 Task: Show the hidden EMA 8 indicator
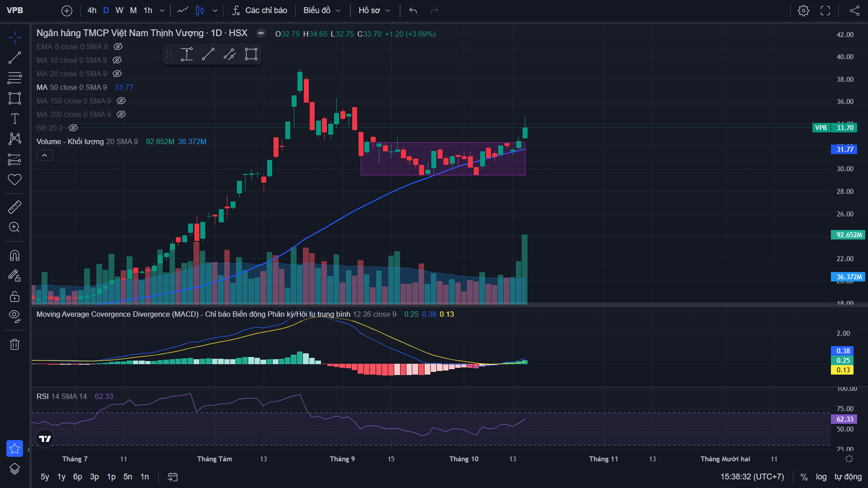pos(118,47)
